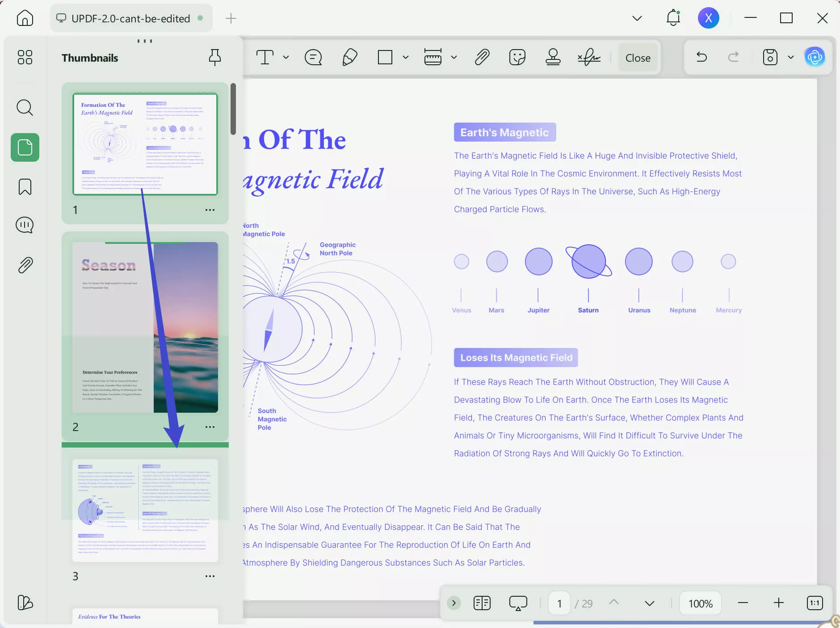840x628 pixels.
Task: Expand the Rectangle shape dropdown arrow
Action: (406, 58)
